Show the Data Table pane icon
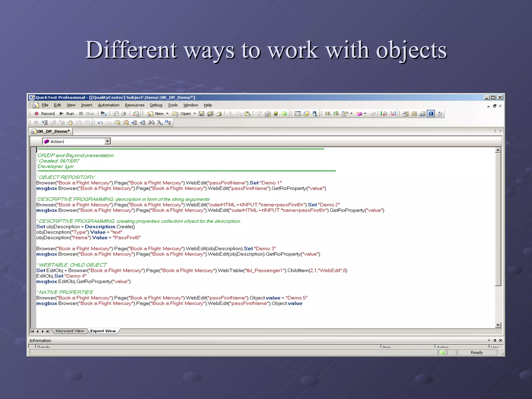This screenshot has height=399, width=532. pos(414,114)
